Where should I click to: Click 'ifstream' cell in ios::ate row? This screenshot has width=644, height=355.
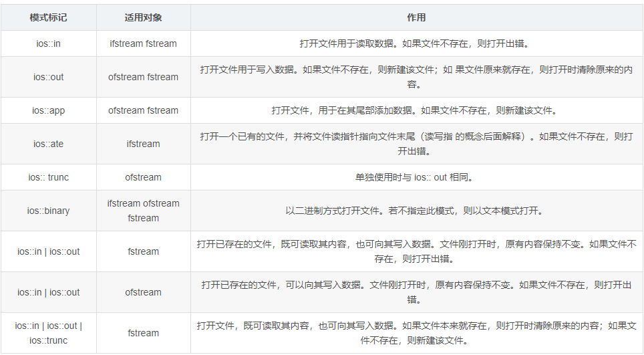click(144, 144)
